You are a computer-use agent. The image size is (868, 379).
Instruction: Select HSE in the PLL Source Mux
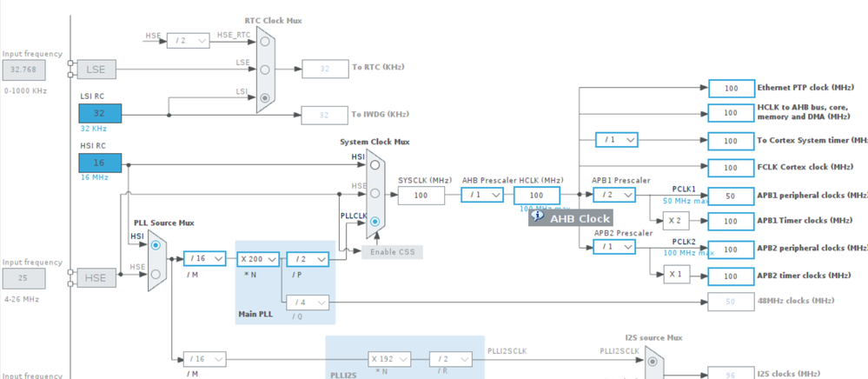click(156, 274)
